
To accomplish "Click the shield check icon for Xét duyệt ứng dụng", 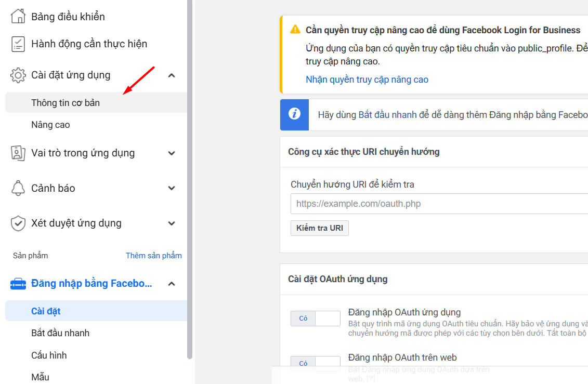I will (18, 223).
